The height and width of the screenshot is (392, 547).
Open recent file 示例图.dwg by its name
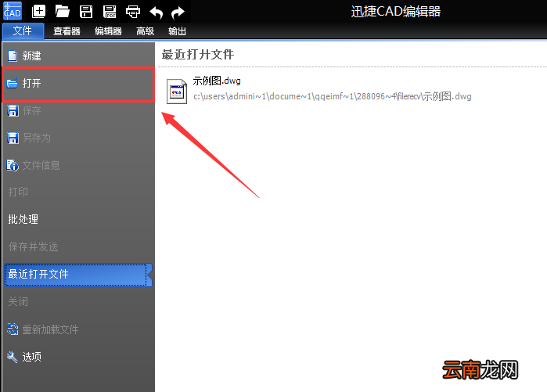coord(217,81)
